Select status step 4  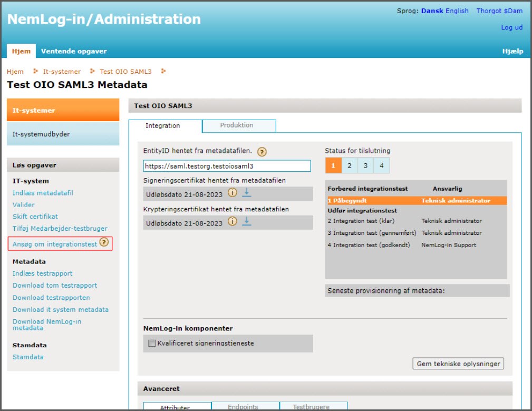(x=381, y=165)
